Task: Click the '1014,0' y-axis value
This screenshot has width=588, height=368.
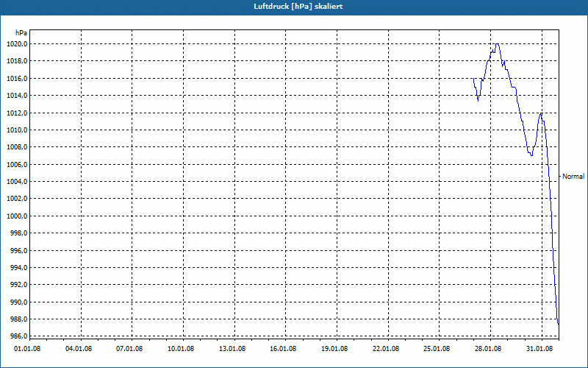Action: (17, 96)
